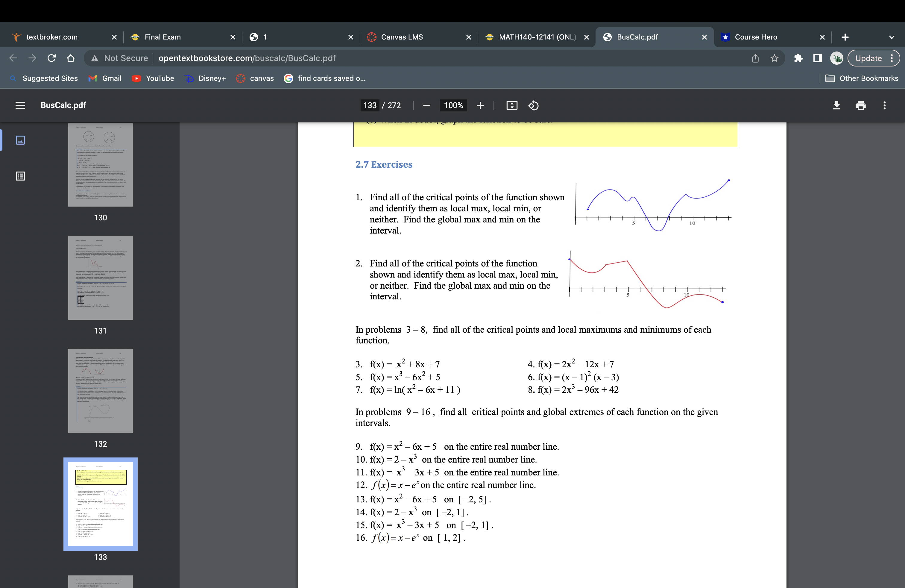Zoom out of the PDF
Screen dimensions: 905x588
click(x=427, y=105)
